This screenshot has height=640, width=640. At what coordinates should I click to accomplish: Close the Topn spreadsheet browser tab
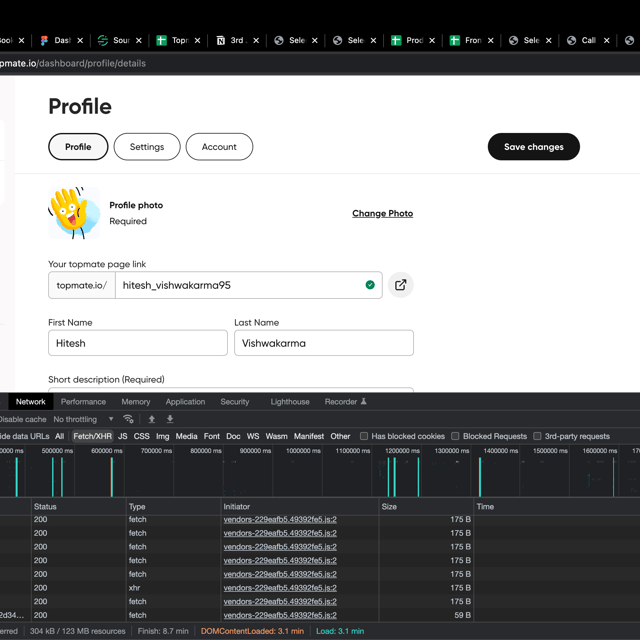(x=198, y=40)
